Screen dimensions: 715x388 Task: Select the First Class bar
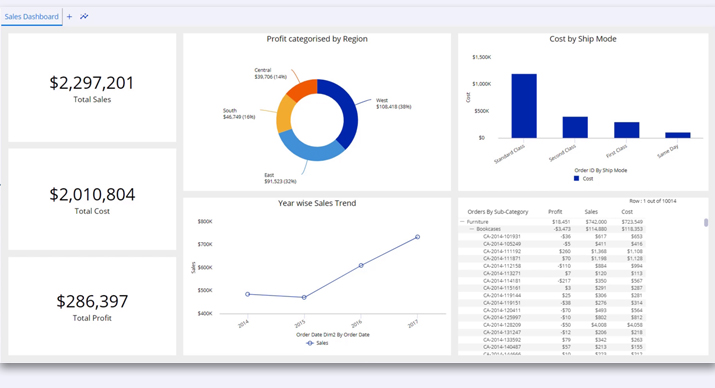(x=627, y=130)
